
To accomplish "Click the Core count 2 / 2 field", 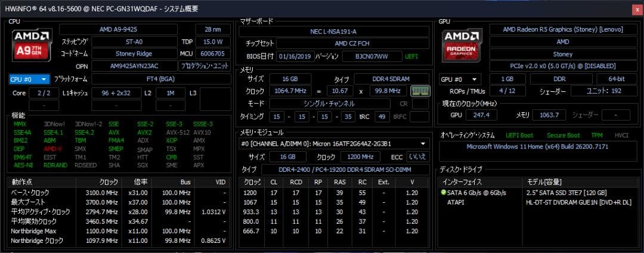I will [44, 93].
